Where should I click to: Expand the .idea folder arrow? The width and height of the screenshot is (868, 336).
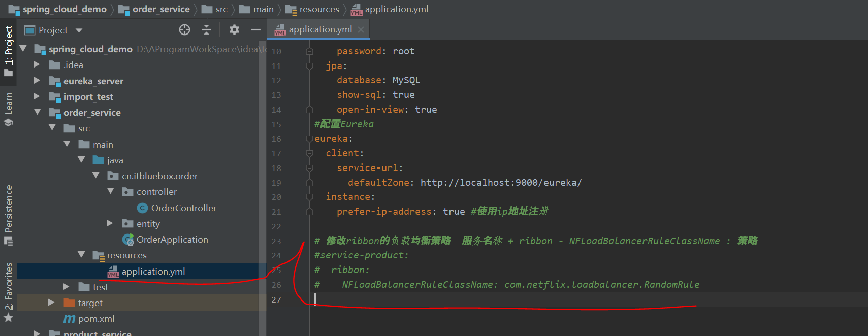point(37,64)
